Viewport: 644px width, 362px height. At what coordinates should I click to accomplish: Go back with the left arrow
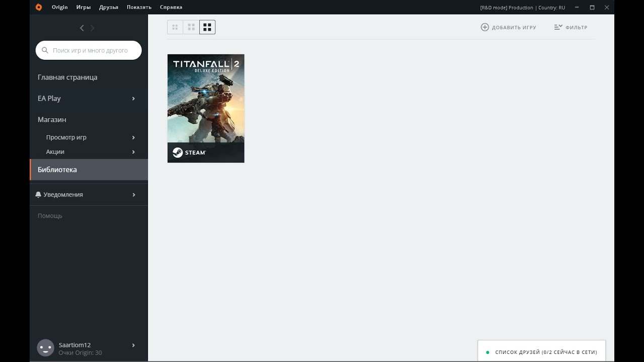click(x=82, y=28)
